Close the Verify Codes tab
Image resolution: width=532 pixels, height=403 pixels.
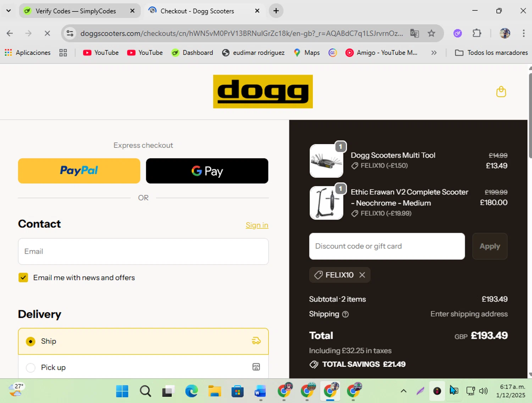click(132, 11)
